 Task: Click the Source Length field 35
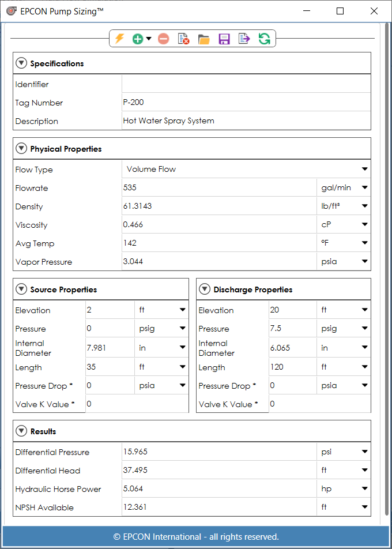(x=110, y=367)
